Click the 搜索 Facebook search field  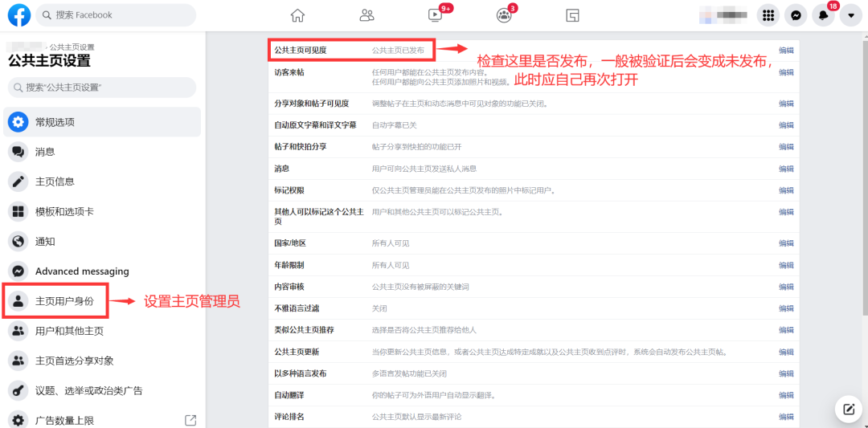point(116,15)
